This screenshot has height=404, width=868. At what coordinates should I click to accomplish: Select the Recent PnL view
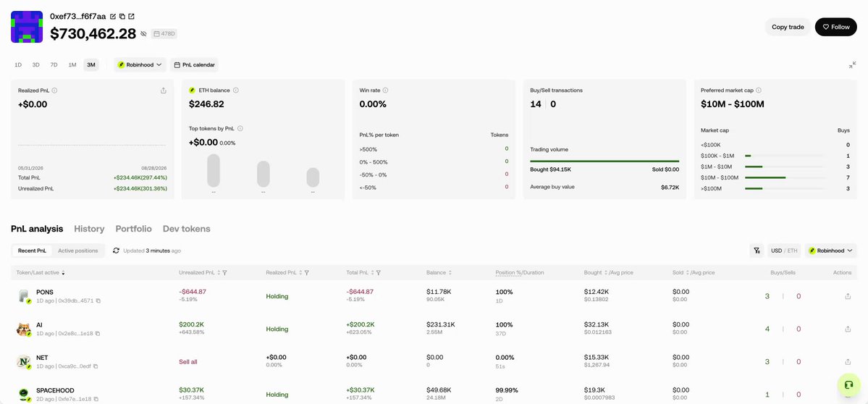(x=32, y=251)
